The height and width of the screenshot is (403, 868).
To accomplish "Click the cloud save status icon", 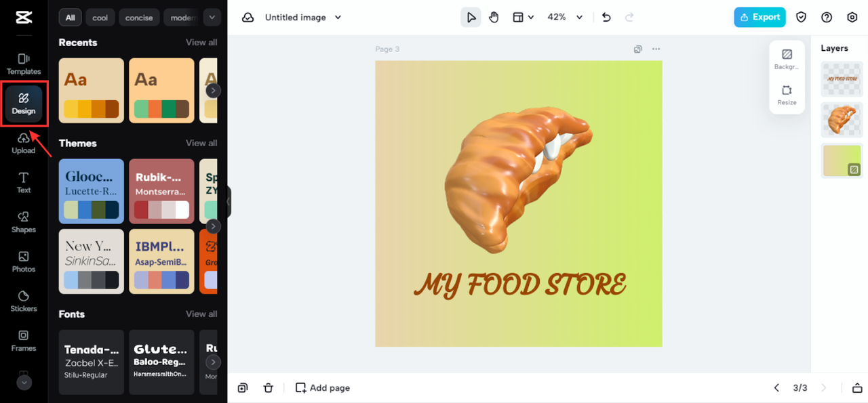I will (248, 18).
